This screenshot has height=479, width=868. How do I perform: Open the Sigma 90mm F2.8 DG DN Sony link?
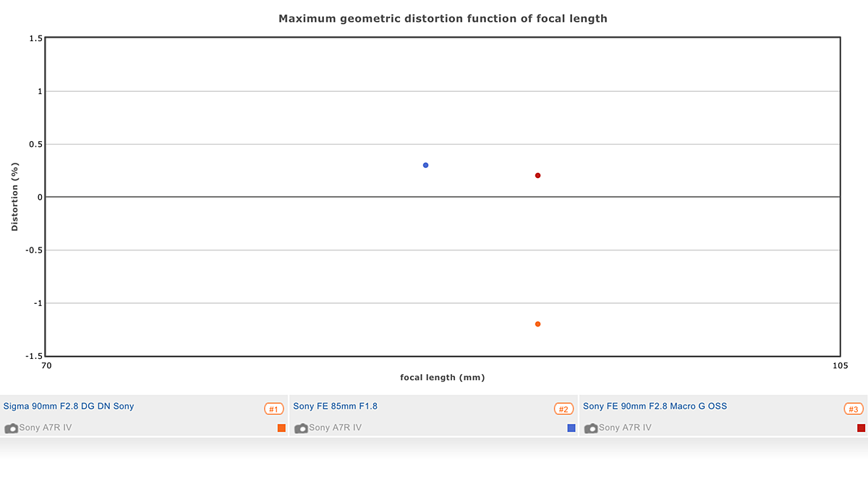point(69,407)
